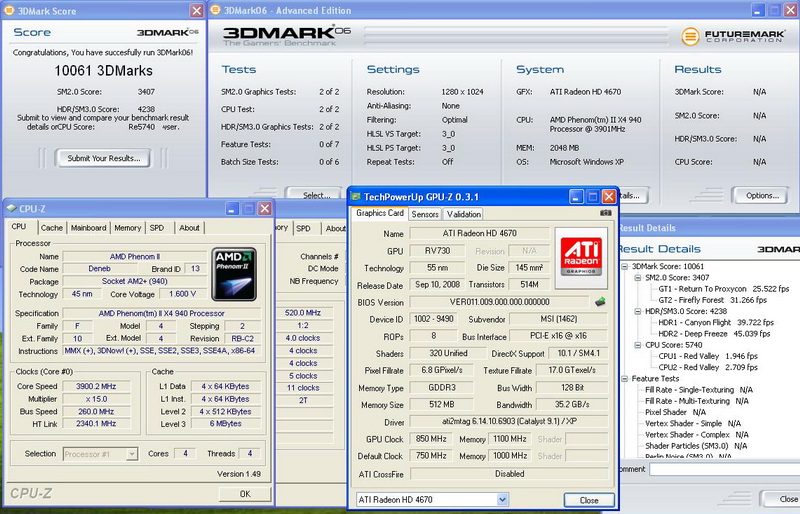This screenshot has width=800, height=514.
Task: Click the 10061 3DMarks score text
Action: (x=104, y=70)
